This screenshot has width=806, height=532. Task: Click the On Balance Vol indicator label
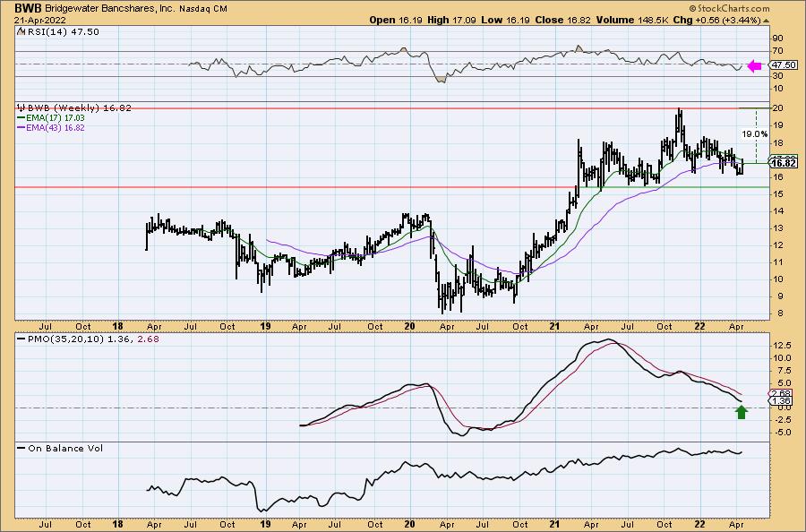(65, 448)
